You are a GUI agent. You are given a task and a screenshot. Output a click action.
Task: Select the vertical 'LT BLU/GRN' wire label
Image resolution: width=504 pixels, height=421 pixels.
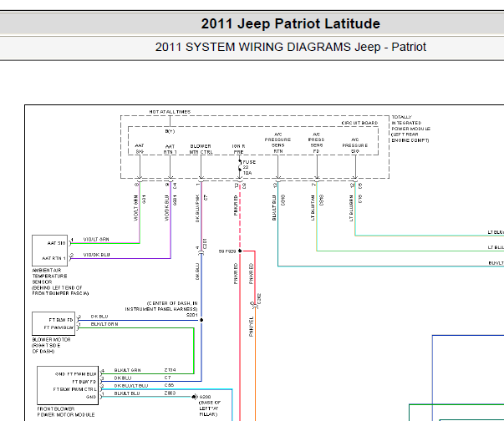click(351, 208)
